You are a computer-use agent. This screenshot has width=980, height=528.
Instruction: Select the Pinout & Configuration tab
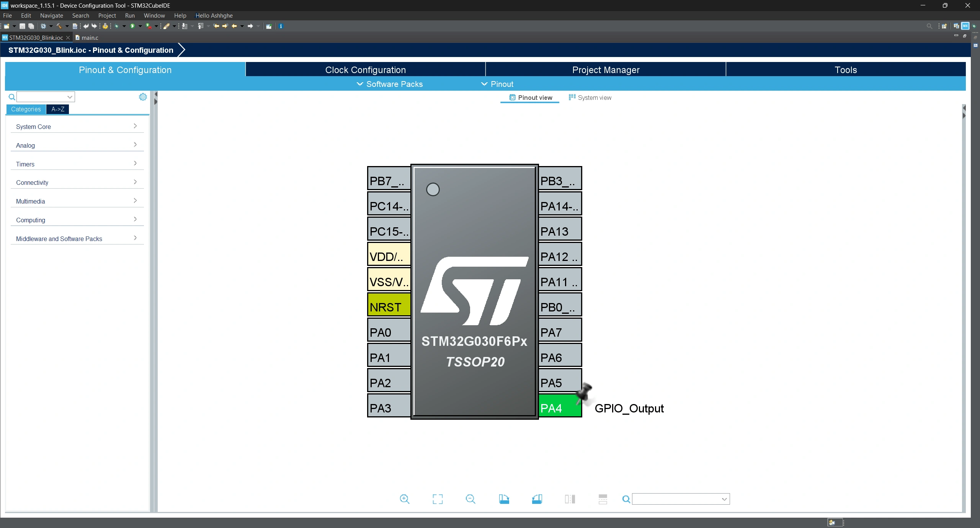[125, 70]
